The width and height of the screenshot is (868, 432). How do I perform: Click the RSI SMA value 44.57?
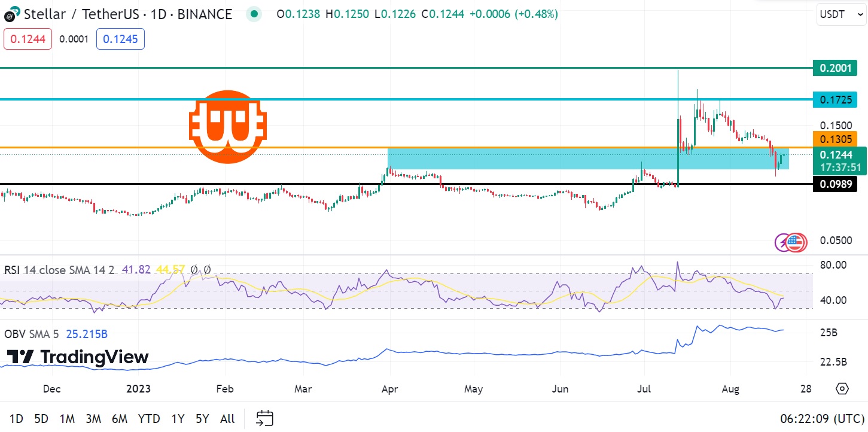coord(170,270)
